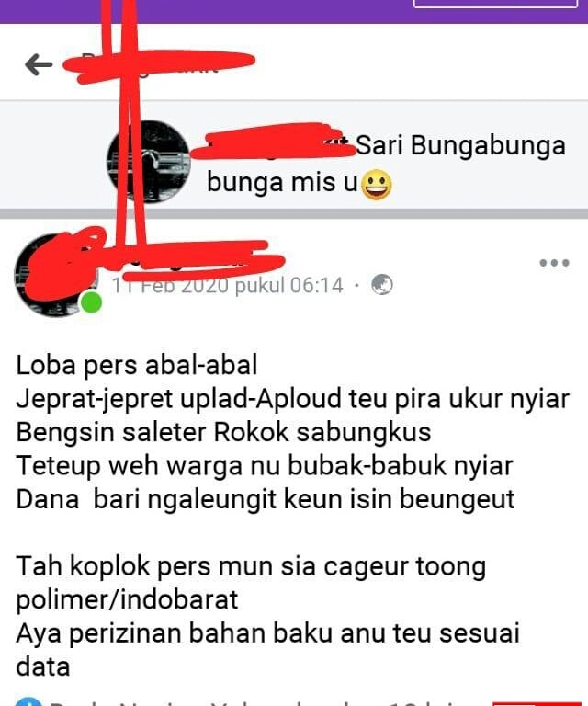588x706 pixels.
Task: Open the post author's avatar picture
Action: [56, 275]
